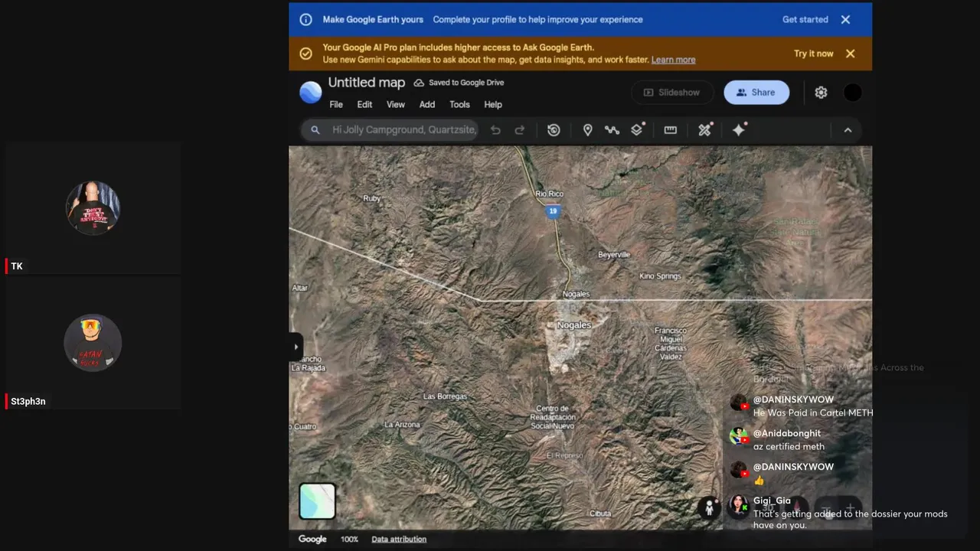Viewport: 980px width, 551px height.
Task: Click the Las Borregas map label
Action: click(445, 396)
